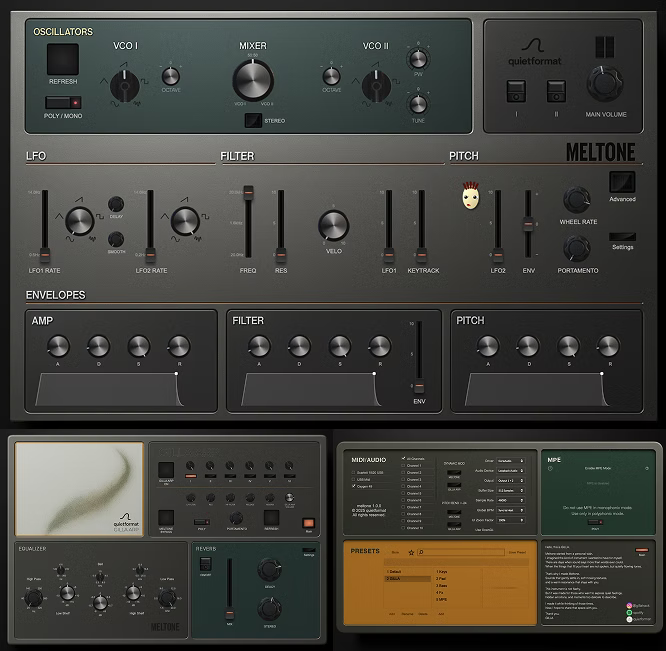Check the USB Midi device checkbox
This screenshot has width=666, height=651.
pyautogui.click(x=353, y=479)
